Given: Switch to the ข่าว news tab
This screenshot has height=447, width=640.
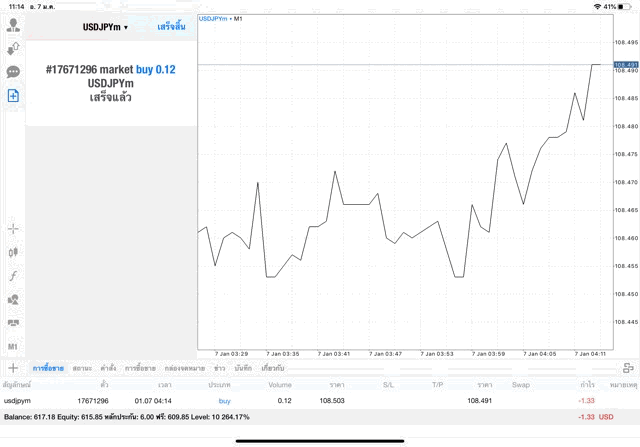Looking at the screenshot, I should pos(220,369).
